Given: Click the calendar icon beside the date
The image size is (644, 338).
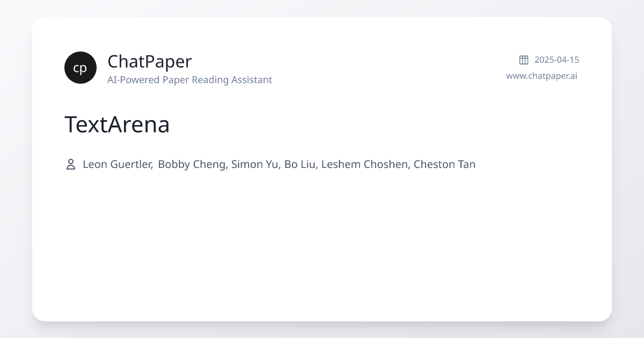Looking at the screenshot, I should pos(524,60).
